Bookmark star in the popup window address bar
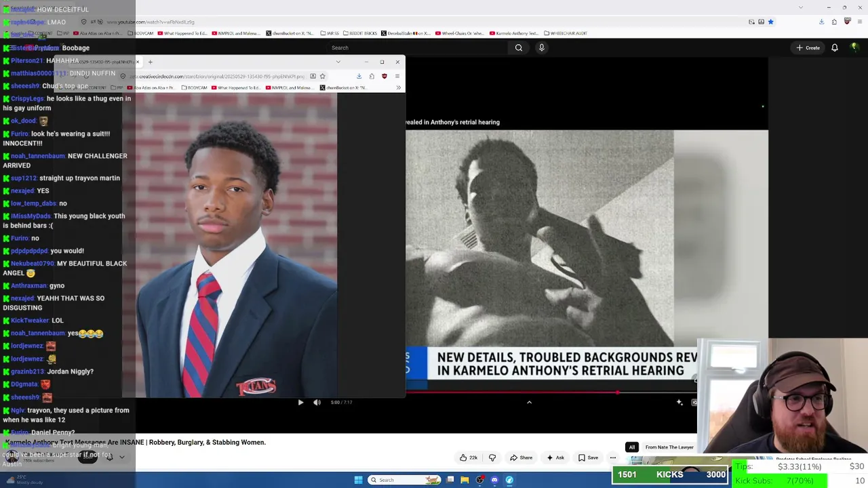Viewport: 868px width, 488px height. pyautogui.click(x=323, y=77)
